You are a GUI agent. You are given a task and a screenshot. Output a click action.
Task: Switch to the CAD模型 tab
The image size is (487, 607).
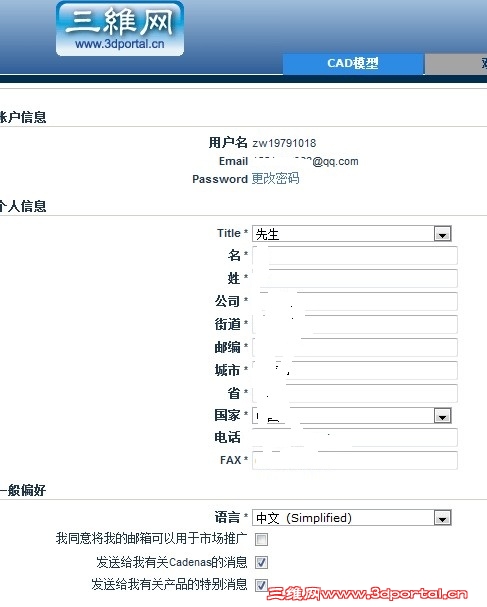tap(353, 63)
